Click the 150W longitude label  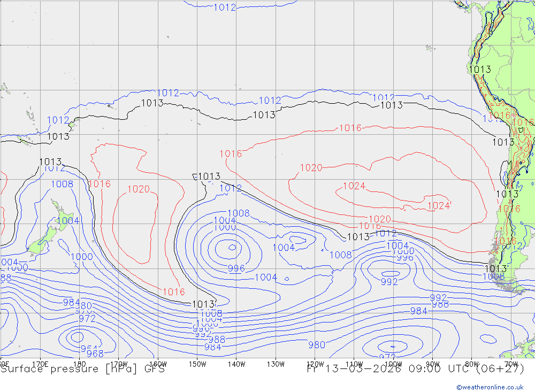[197, 364]
